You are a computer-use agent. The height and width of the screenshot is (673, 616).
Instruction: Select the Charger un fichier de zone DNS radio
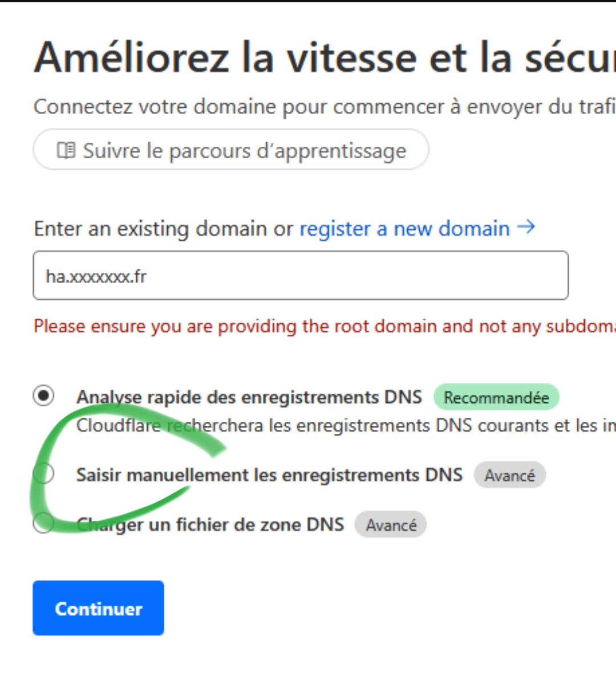43,523
